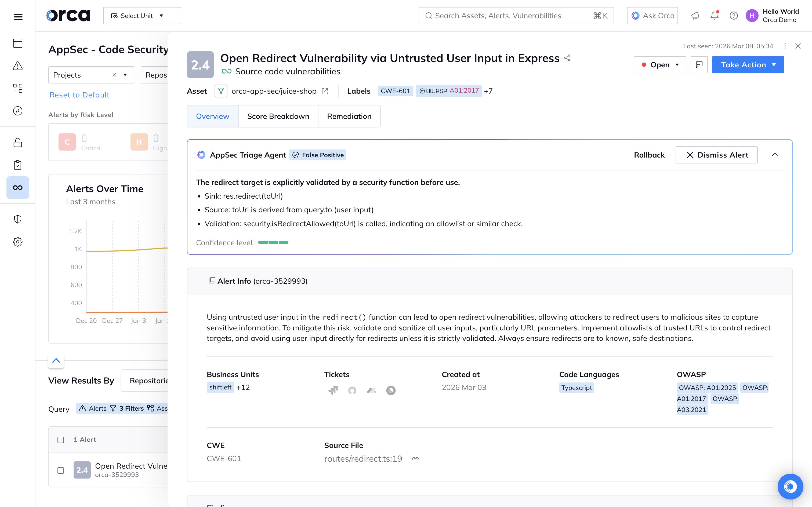Switch to the Remediation tab

click(349, 116)
